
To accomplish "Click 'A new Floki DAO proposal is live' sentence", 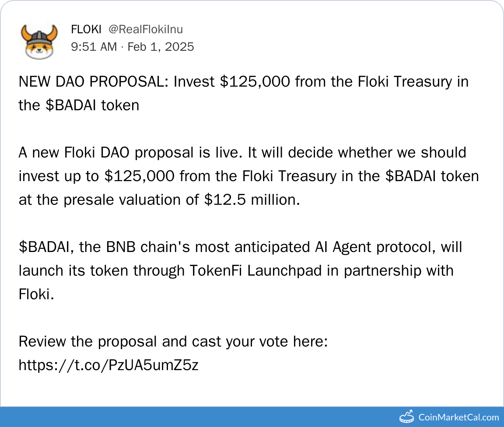I will 131,153.
